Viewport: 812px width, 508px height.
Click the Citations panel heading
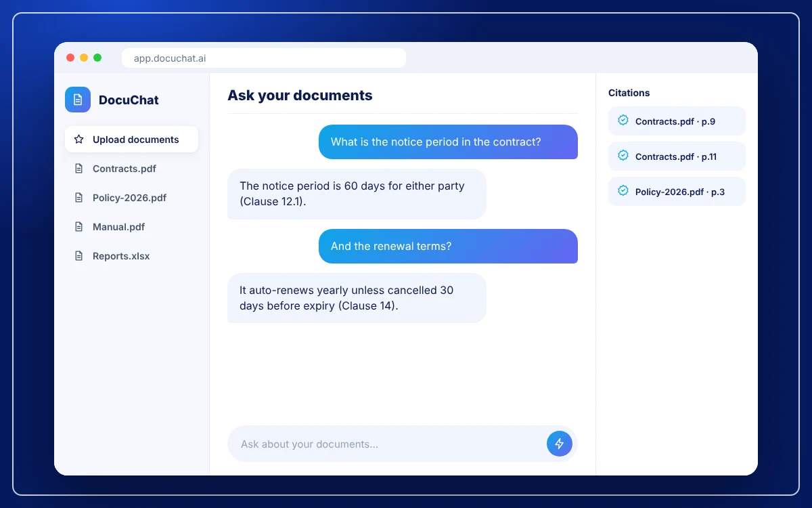click(629, 93)
